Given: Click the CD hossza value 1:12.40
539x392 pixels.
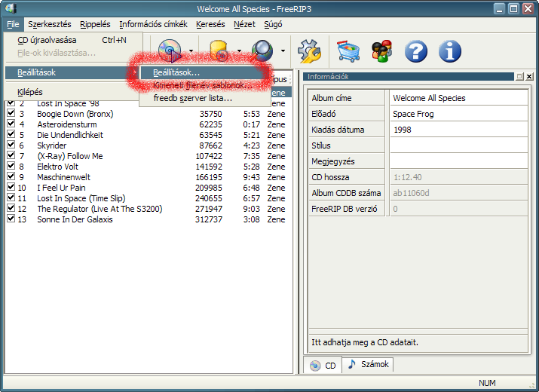Looking at the screenshot, I should click(x=408, y=177).
